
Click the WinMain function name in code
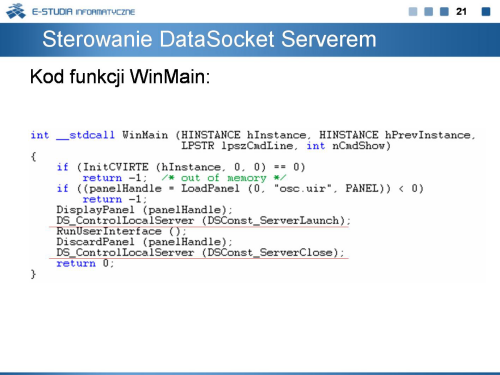point(145,135)
